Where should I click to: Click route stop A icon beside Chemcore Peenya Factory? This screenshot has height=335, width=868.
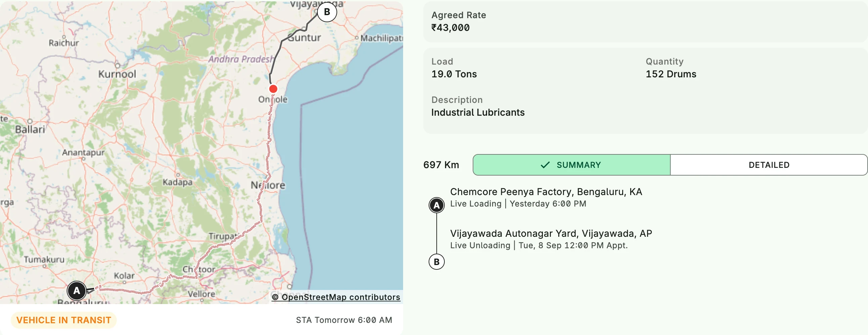(x=436, y=205)
